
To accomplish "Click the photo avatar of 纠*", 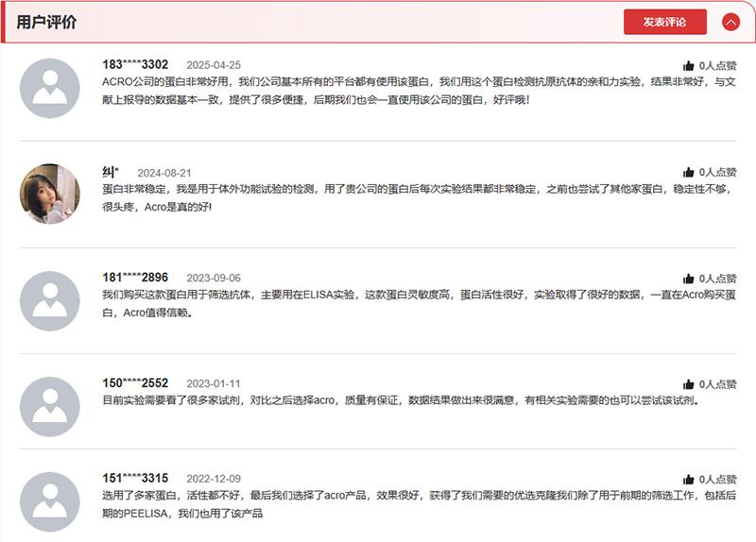I will pyautogui.click(x=50, y=194).
